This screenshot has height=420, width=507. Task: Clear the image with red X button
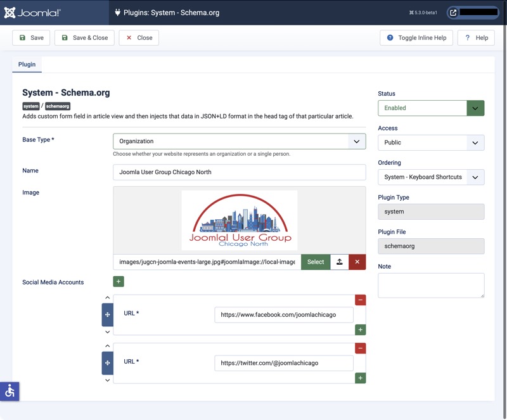(x=357, y=262)
